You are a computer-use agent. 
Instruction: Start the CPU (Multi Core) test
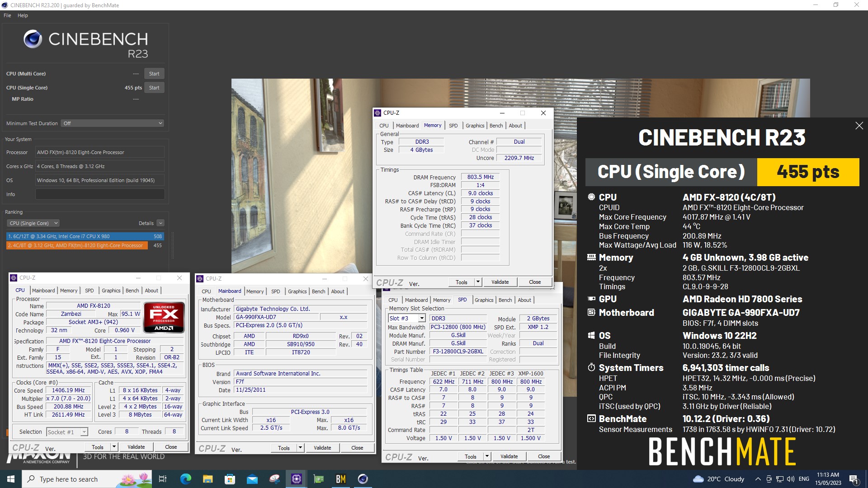tap(154, 74)
